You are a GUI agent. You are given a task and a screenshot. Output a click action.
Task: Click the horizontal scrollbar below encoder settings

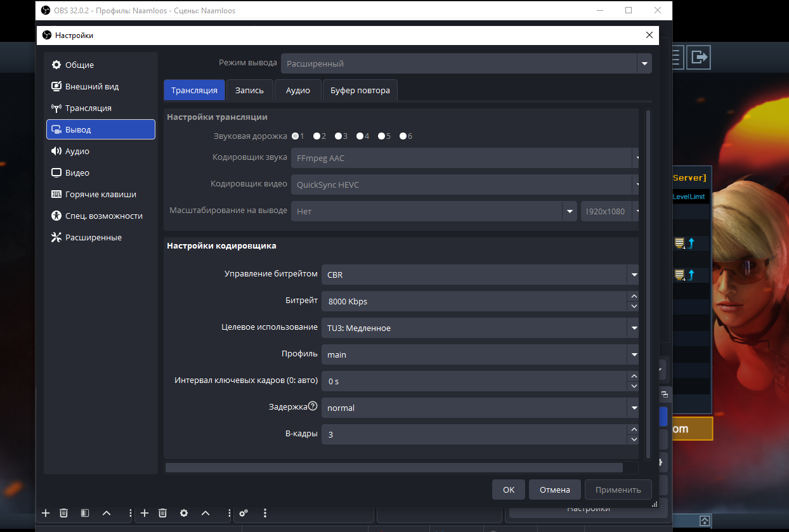click(x=394, y=468)
